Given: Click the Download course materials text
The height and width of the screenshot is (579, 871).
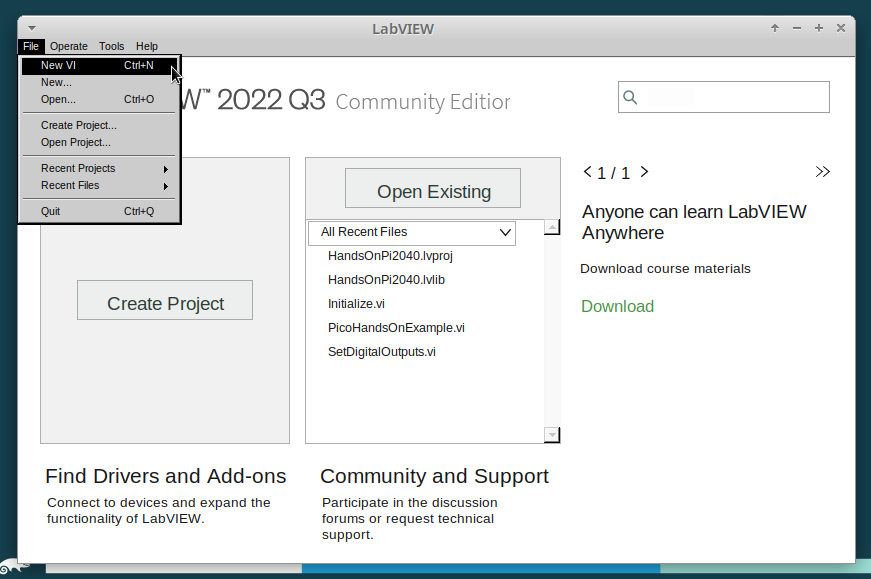Looking at the screenshot, I should (665, 269).
